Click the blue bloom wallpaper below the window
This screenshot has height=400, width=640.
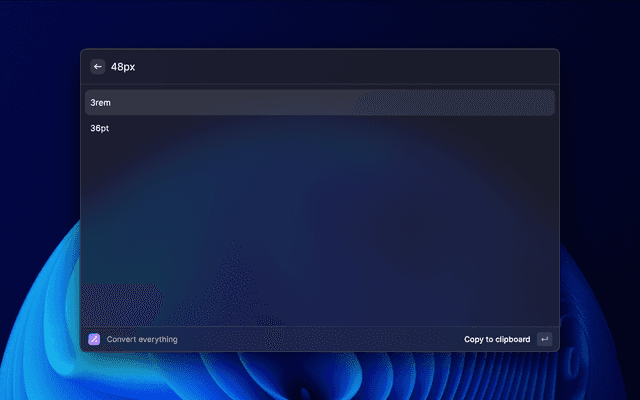click(320, 378)
